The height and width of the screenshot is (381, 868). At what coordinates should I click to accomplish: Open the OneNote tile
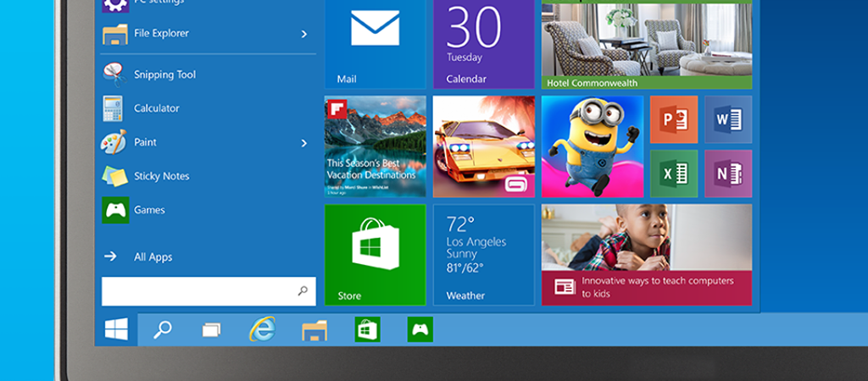coord(728,174)
